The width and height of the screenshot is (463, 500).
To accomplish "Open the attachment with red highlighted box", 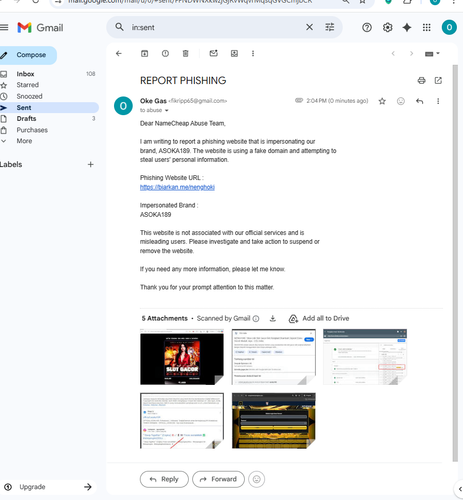I will [x=365, y=357].
